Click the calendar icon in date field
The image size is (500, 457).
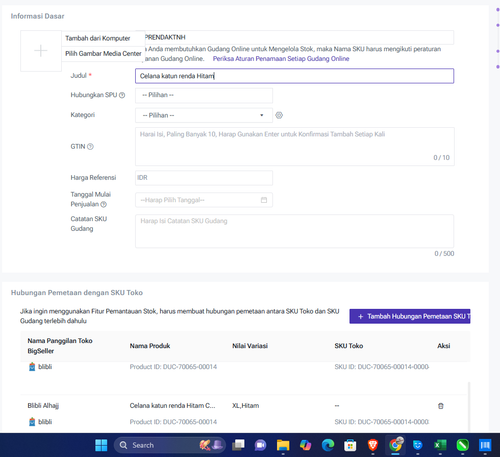click(x=264, y=200)
